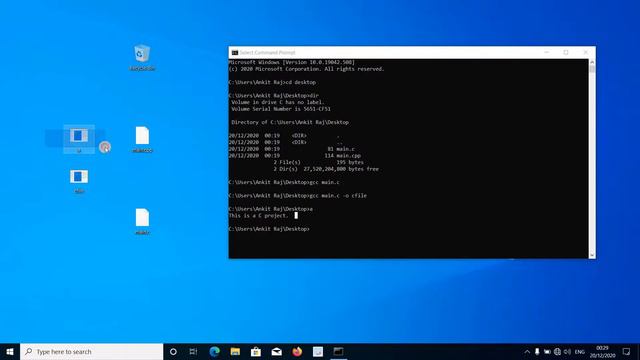Open the Windows Start menu
The height and width of the screenshot is (360, 640).
click(10, 351)
